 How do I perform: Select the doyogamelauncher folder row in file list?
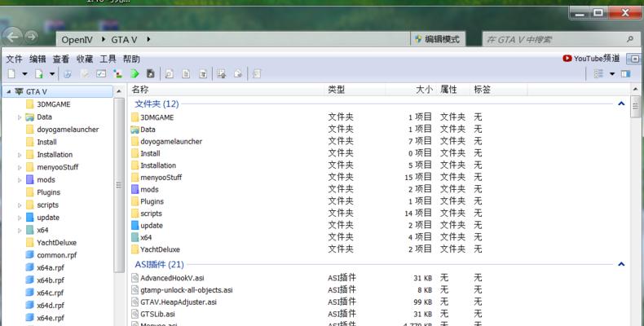click(x=378, y=141)
